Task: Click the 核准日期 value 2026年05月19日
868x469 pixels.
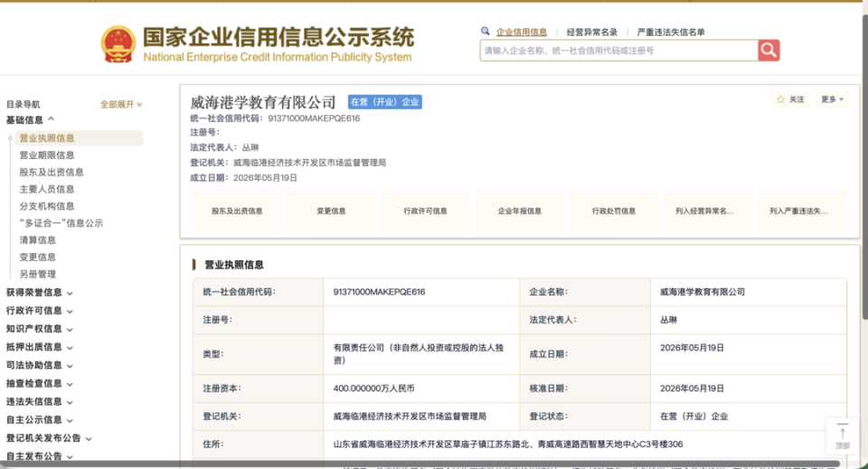Action: [692, 389]
